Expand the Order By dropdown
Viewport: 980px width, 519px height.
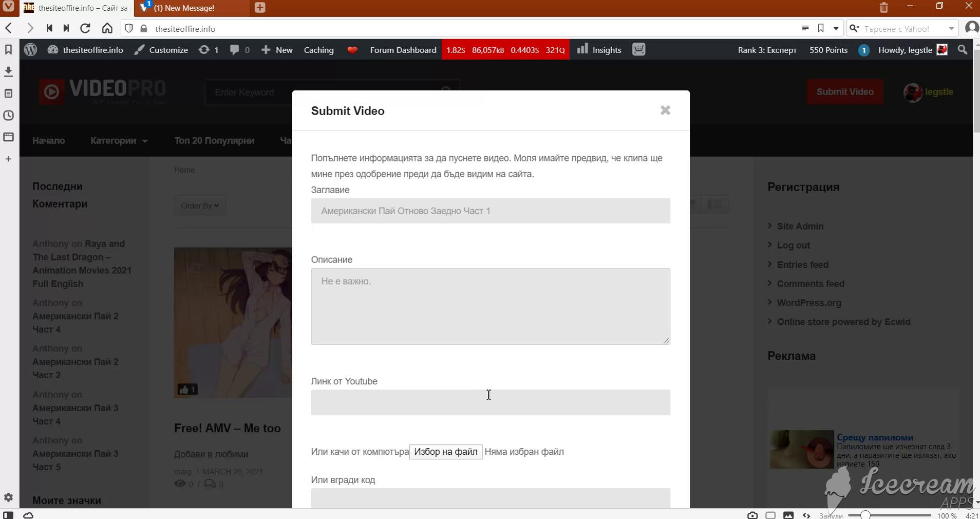point(200,206)
